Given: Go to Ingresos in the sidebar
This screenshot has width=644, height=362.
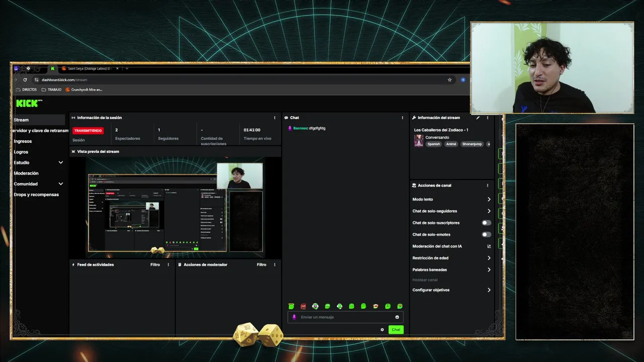Looking at the screenshot, I should click(23, 141).
